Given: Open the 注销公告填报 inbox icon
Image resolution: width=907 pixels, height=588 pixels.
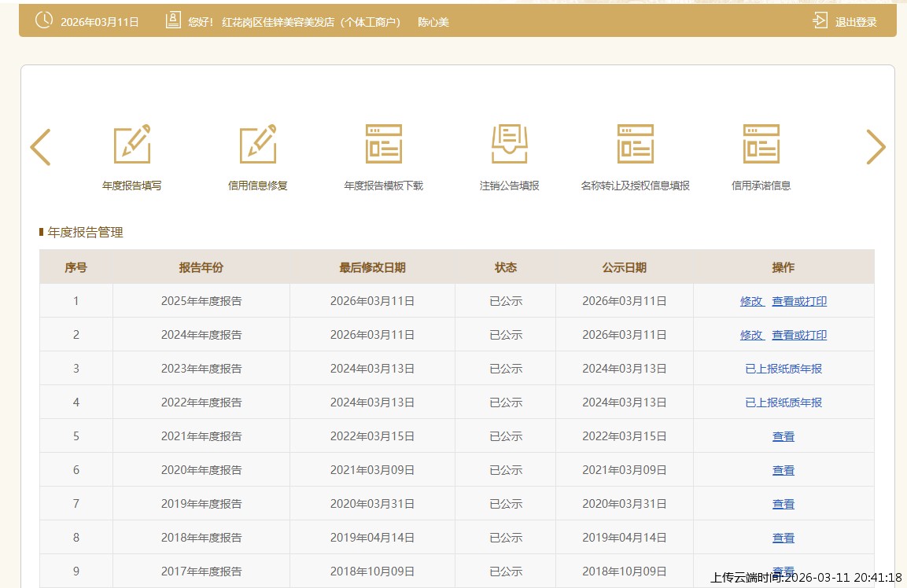Looking at the screenshot, I should tap(510, 145).
